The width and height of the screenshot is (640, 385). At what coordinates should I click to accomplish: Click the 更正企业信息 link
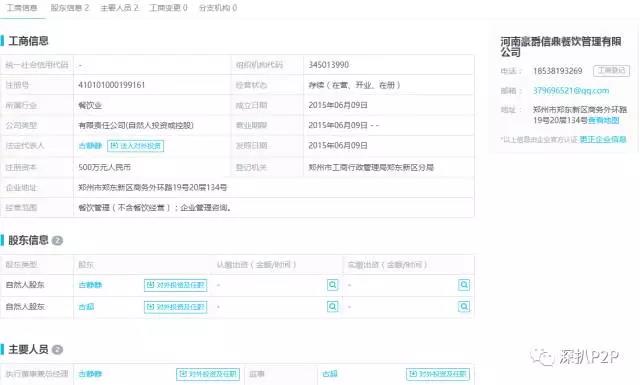click(x=603, y=140)
